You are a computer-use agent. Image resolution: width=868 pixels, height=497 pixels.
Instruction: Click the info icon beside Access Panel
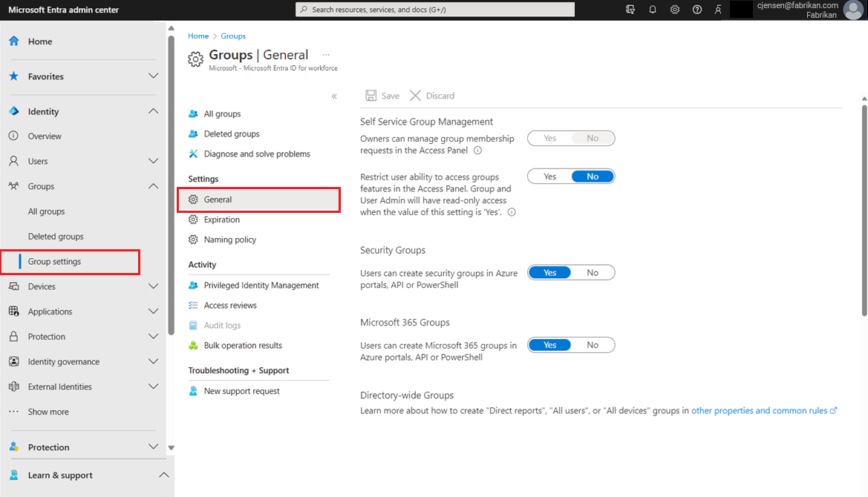(x=477, y=151)
